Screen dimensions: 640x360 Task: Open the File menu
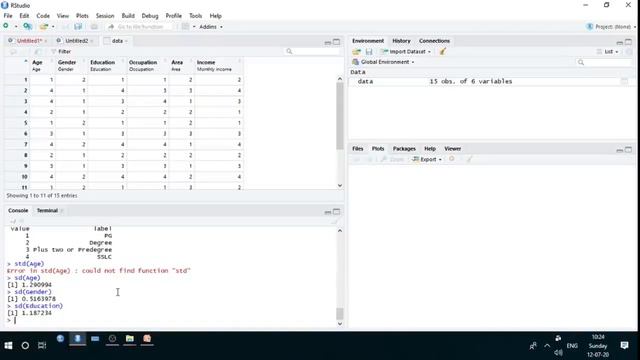[x=8, y=16]
